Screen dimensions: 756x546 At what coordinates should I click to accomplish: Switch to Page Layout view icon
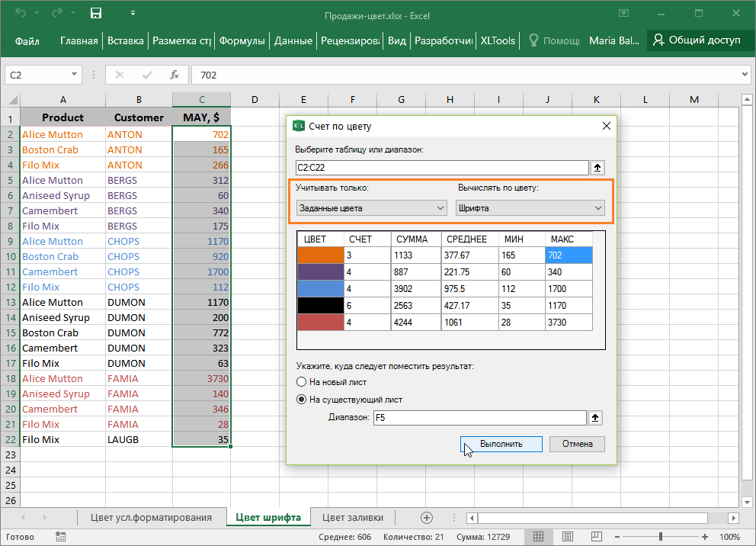click(x=567, y=537)
